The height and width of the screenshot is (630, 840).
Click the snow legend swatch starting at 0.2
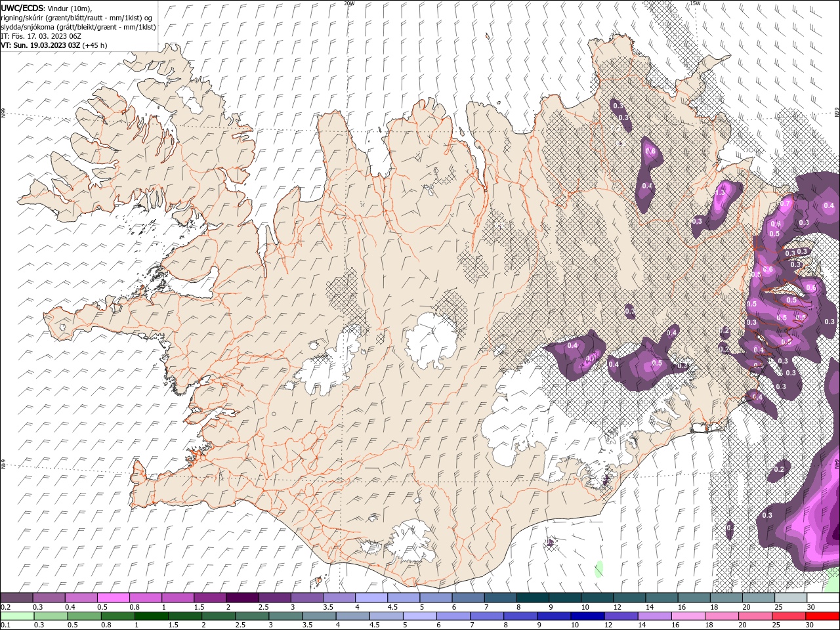pos(16,598)
